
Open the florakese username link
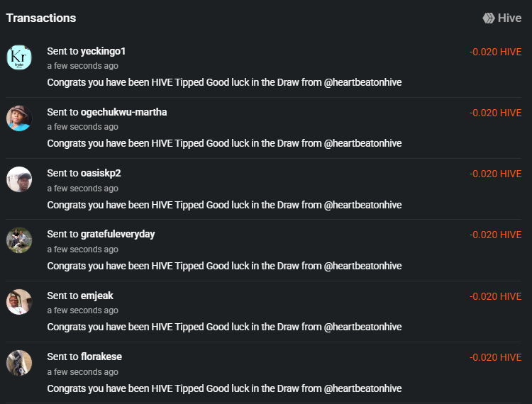[x=101, y=357]
